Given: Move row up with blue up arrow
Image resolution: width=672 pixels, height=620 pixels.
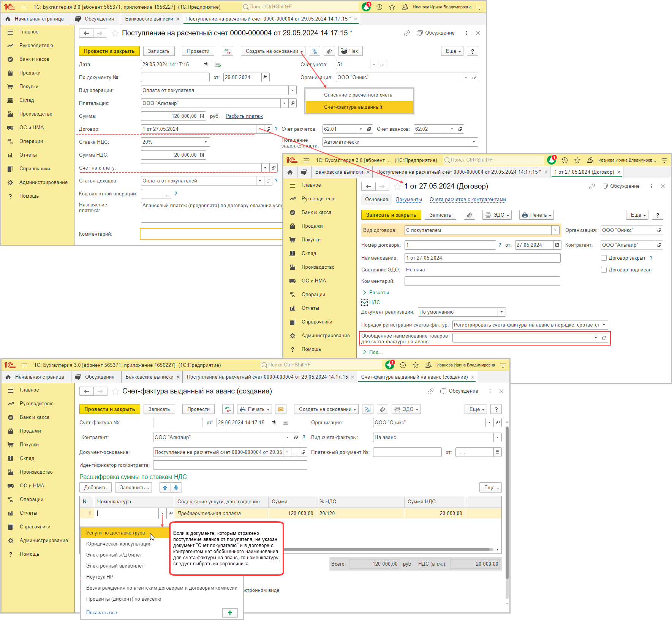Looking at the screenshot, I should [165, 488].
